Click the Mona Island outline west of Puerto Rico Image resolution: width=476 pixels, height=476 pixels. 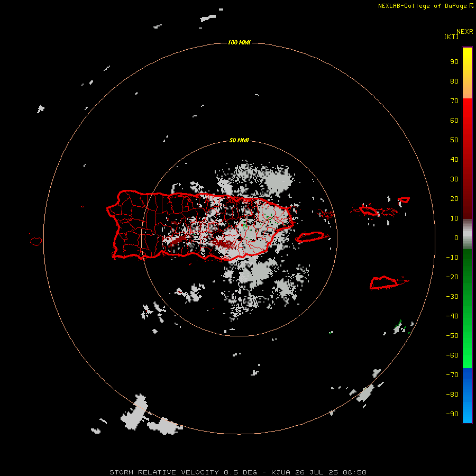pos(36,241)
